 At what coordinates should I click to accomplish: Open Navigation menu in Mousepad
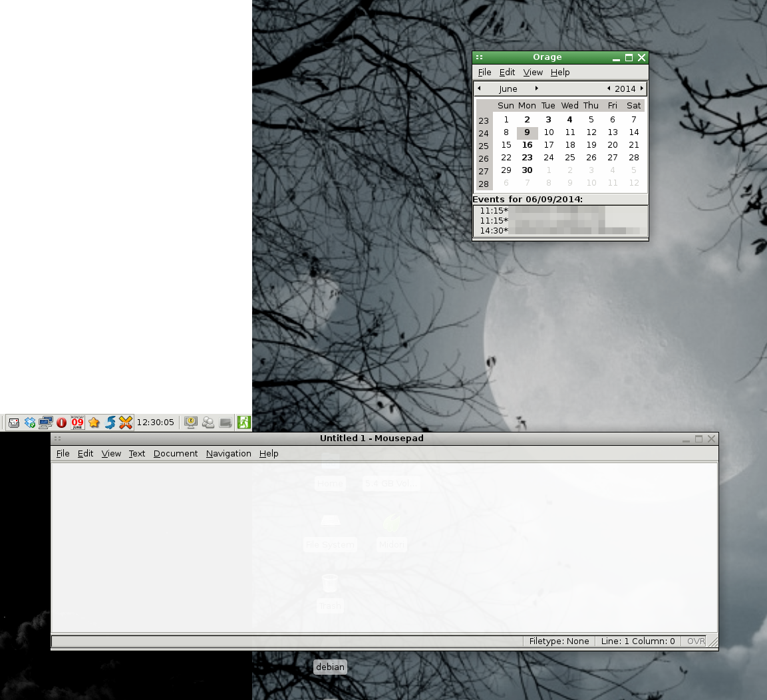pyautogui.click(x=228, y=453)
